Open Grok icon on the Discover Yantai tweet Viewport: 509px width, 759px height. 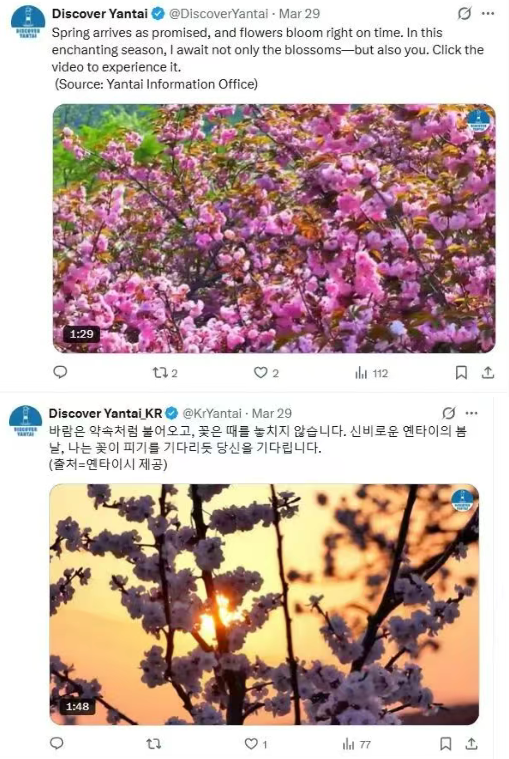[464, 14]
